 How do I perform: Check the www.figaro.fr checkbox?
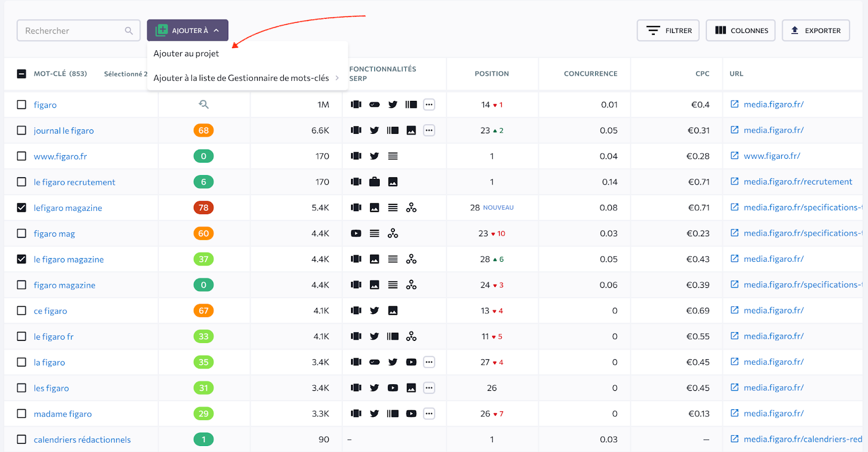[22, 156]
